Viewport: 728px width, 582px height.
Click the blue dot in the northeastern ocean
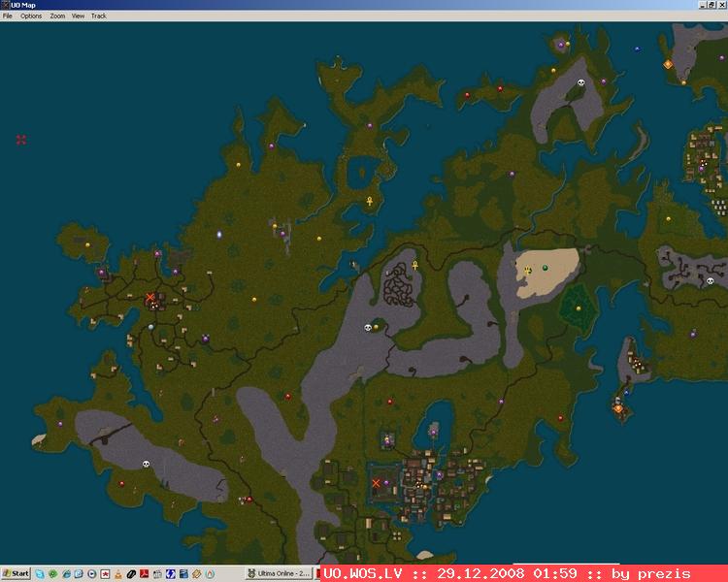tap(637, 48)
